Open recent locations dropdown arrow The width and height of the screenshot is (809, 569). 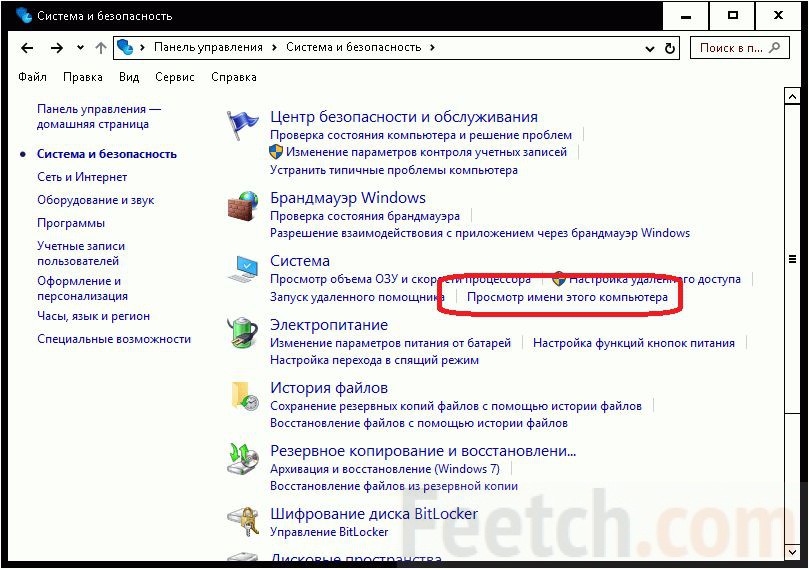pos(80,47)
